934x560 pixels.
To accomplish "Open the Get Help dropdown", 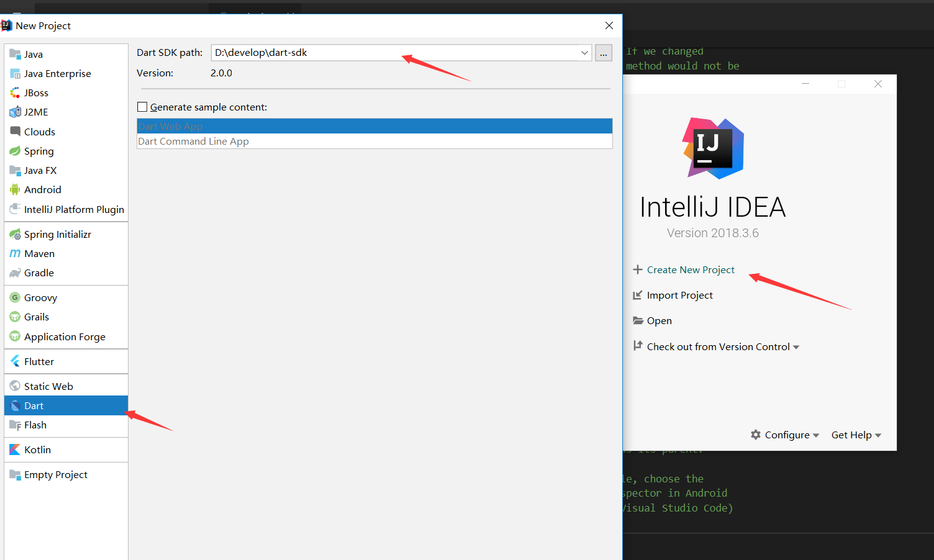I will (x=856, y=435).
